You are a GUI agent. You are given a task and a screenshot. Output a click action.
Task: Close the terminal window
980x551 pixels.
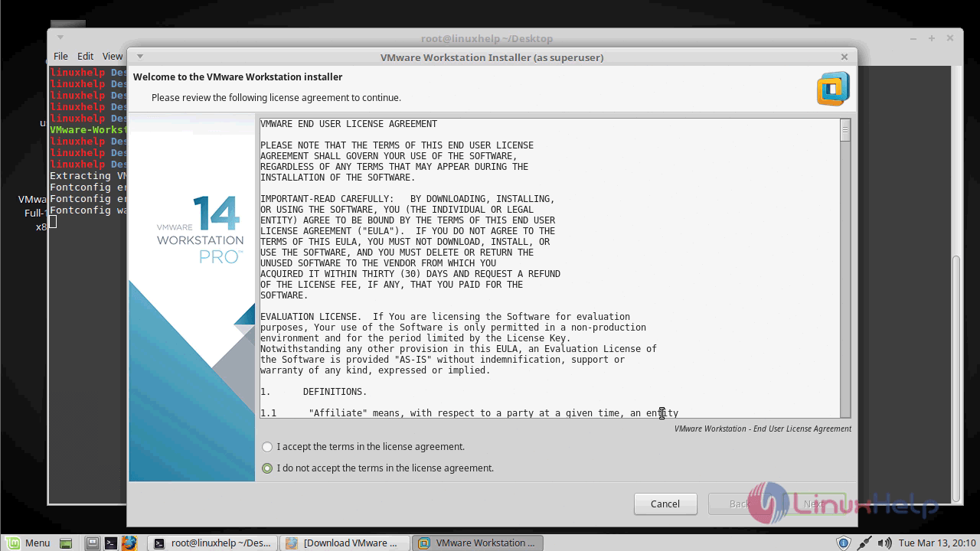click(951, 37)
